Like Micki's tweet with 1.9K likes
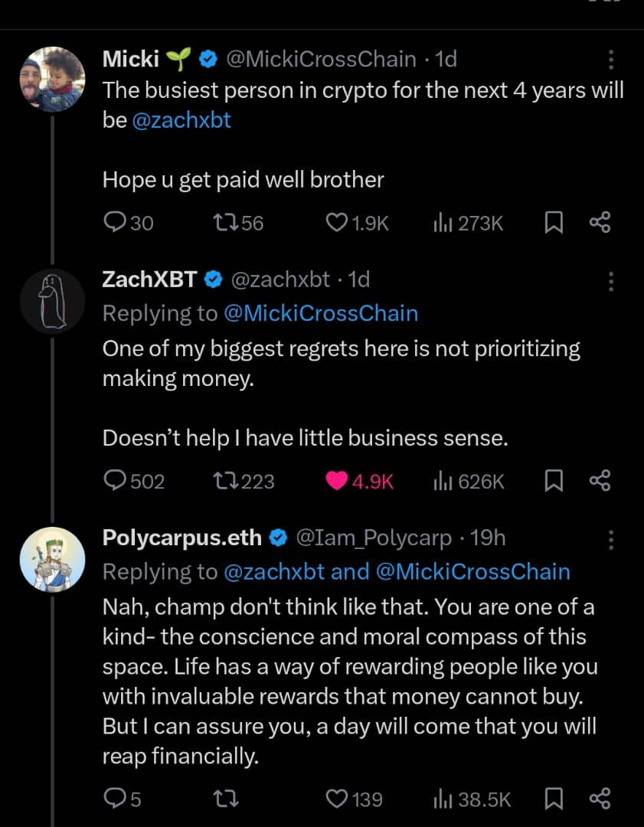Image resolution: width=644 pixels, height=827 pixels. [x=337, y=223]
